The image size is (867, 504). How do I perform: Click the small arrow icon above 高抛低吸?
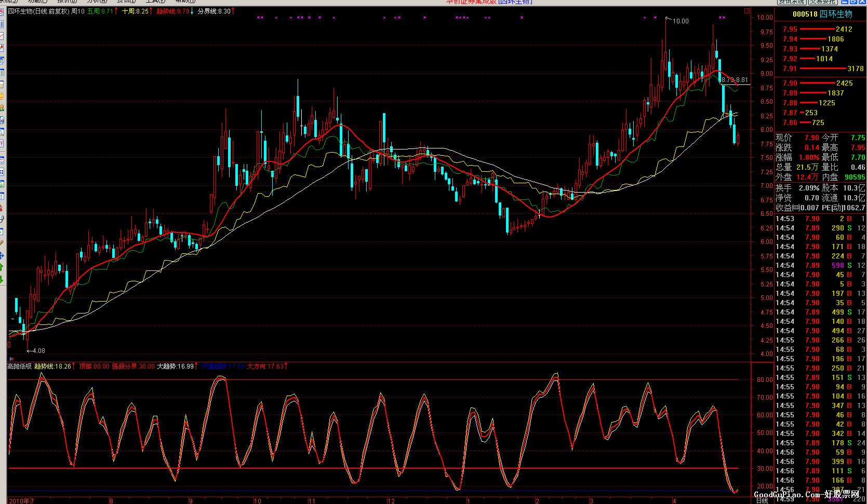(x=11, y=359)
